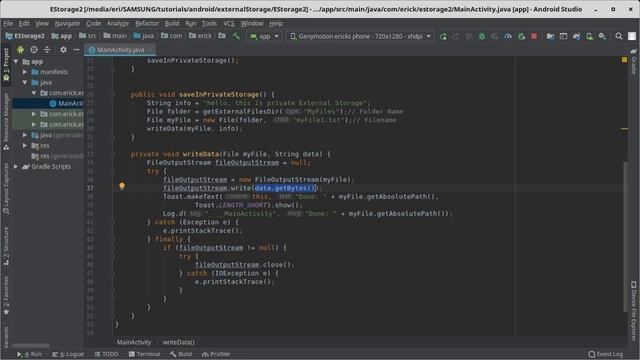Open the File menu
The width and height of the screenshot is (640, 360).
[x=8, y=24]
